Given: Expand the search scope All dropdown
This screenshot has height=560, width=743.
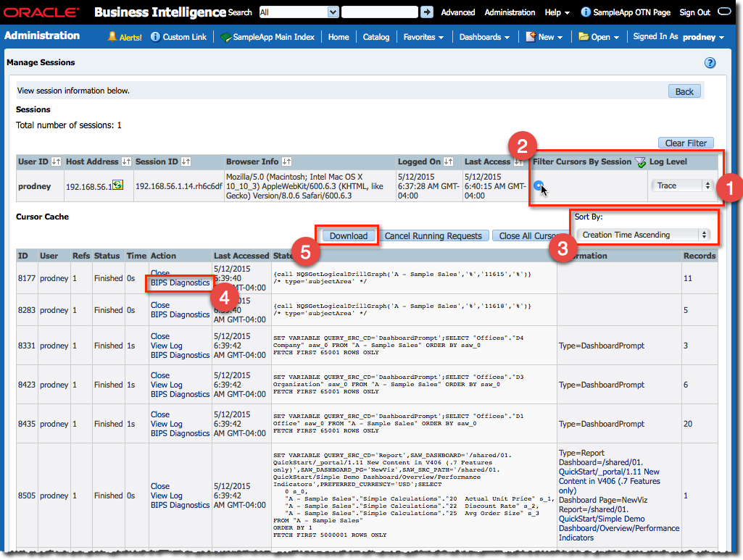Looking at the screenshot, I should coord(299,12).
